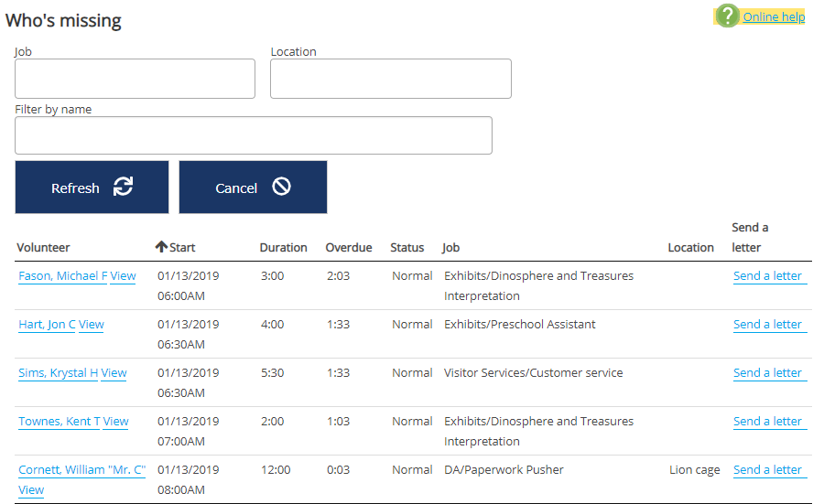Sort table by Volunteer column header

click(43, 248)
